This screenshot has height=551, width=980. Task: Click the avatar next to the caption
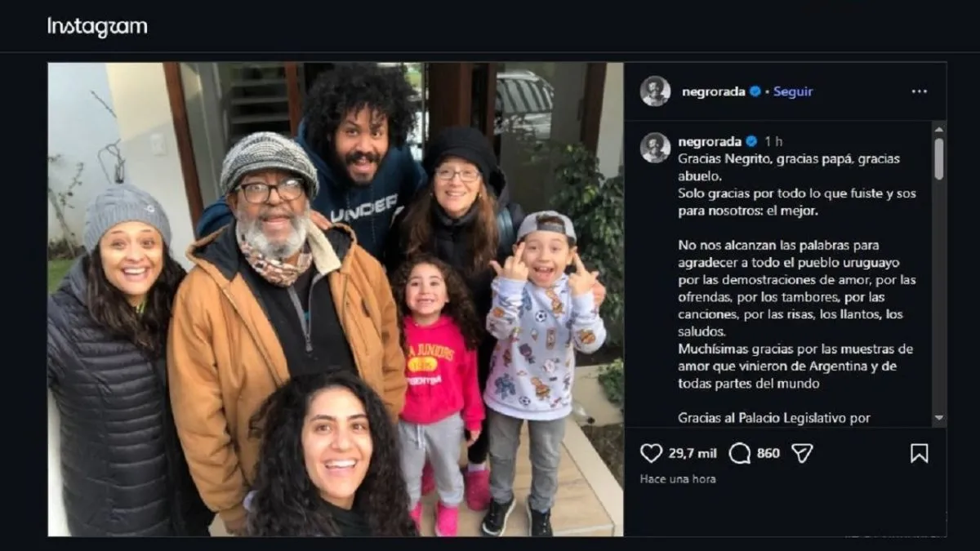coord(655,148)
